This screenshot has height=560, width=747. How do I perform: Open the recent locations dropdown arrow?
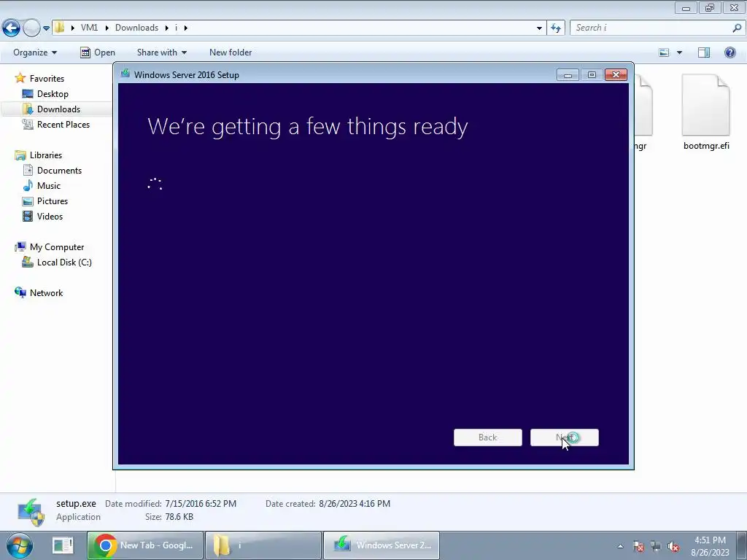point(46,28)
